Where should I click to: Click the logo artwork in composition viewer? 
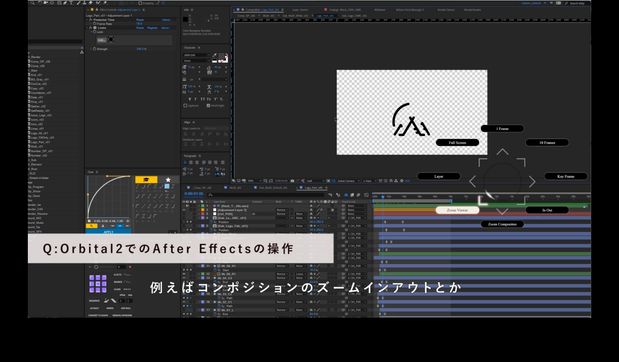tap(411, 120)
